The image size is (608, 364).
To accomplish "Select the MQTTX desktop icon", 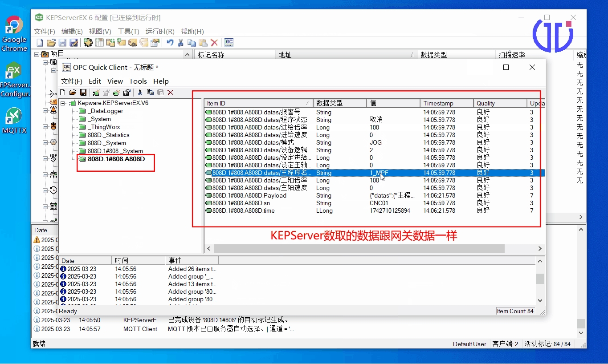I will pos(14,121).
